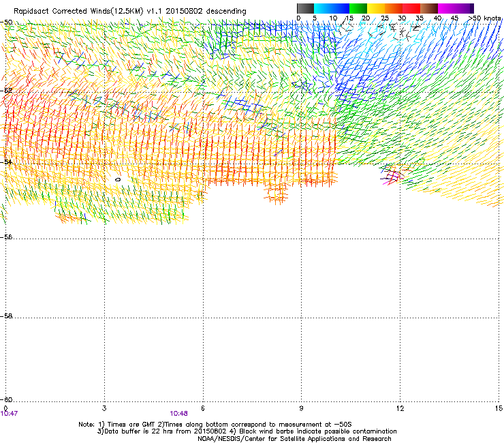Click the 'NOAA/NESDIS/Center for Satellite Applications' credit
This screenshot has width=504, height=443.
tap(271, 439)
